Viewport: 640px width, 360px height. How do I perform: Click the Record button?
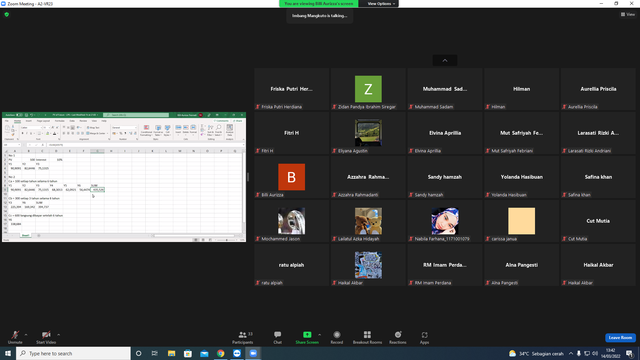pos(337,337)
